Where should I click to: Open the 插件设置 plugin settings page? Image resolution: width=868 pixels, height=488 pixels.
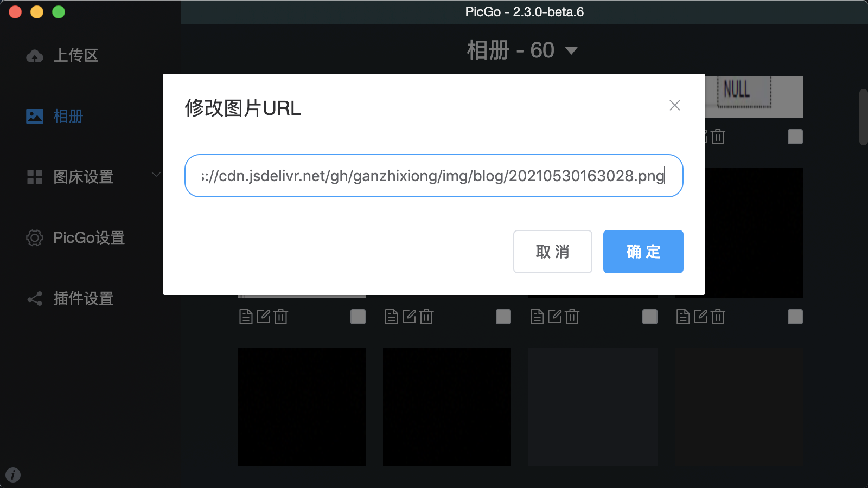point(83,298)
